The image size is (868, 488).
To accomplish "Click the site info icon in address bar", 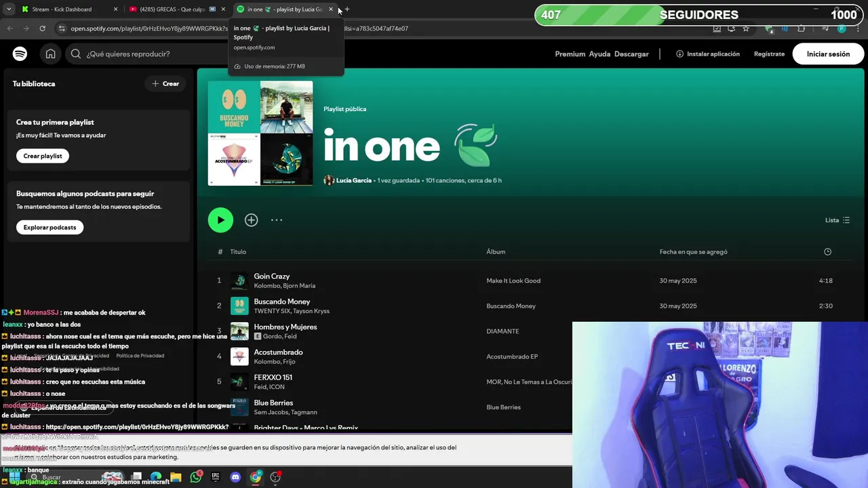I will (62, 28).
